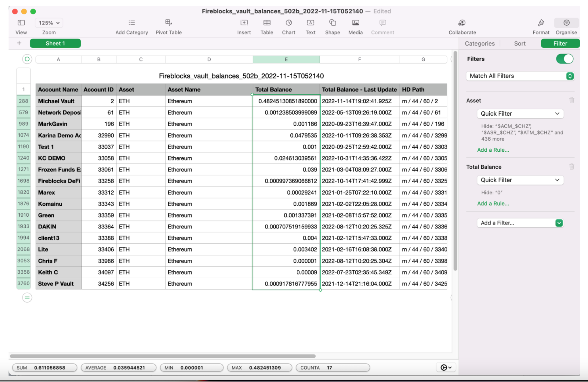Open the Chart toolbar icon
The height and width of the screenshot is (382, 588).
pos(289,23)
